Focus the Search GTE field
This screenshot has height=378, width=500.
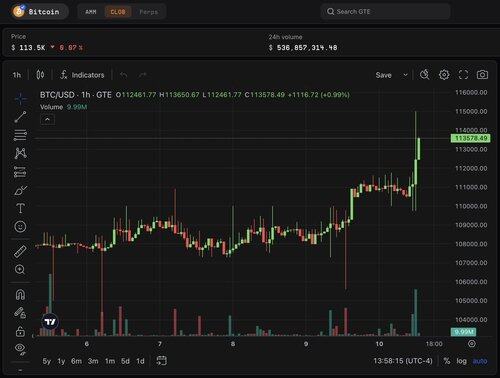(385, 12)
